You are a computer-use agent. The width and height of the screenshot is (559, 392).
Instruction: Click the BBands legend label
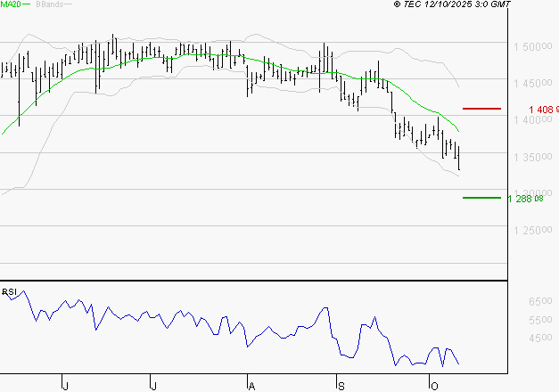click(49, 4)
